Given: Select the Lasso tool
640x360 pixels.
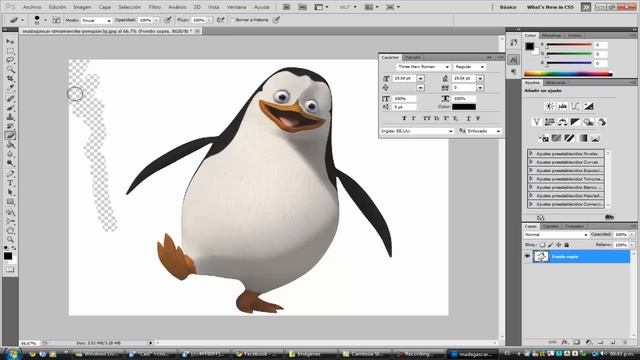Looking at the screenshot, I should pos(10,60).
